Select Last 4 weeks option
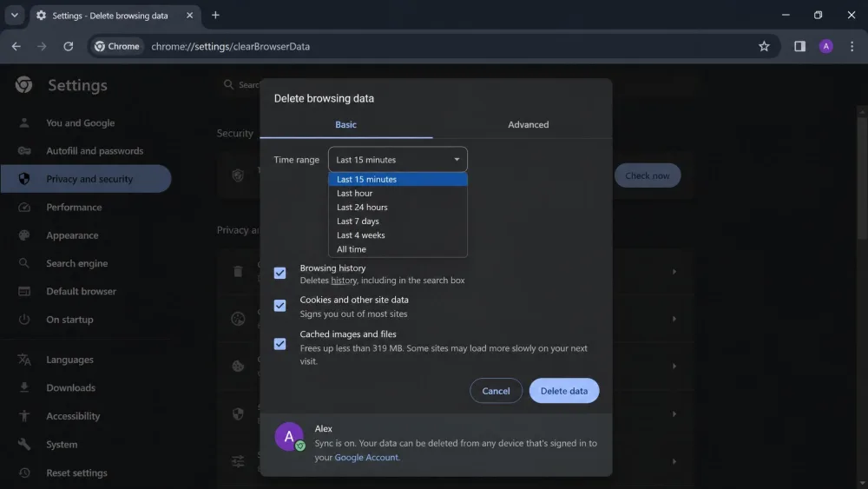 point(398,235)
